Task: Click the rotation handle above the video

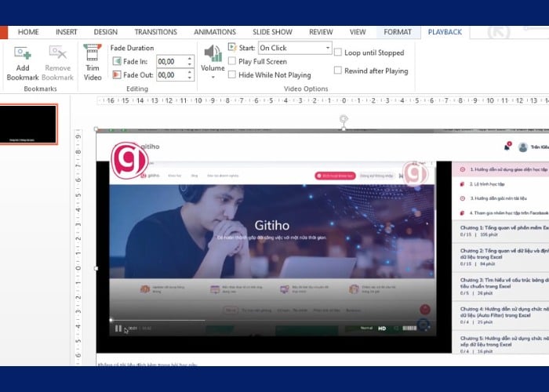Action: point(344,118)
